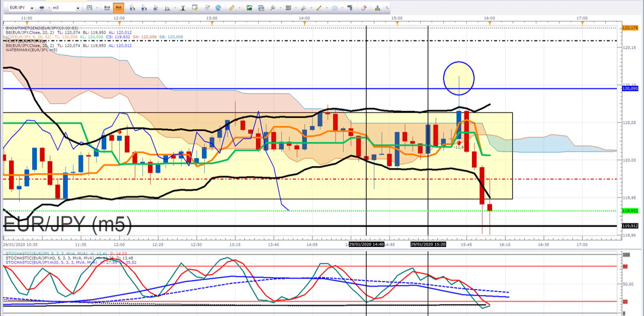Click the vertical scale I-beam icon
Image resolution: width=644 pixels, height=316 pixels.
(x=183, y=8)
